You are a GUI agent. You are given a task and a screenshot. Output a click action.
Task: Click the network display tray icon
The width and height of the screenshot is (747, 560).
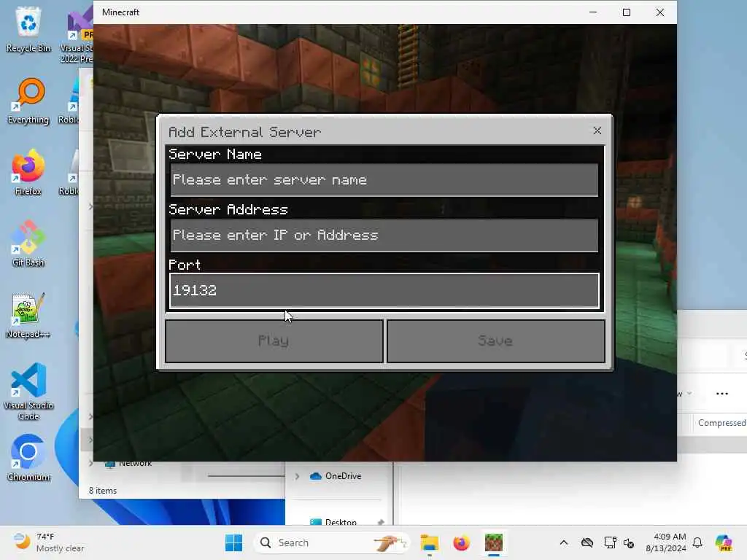click(x=610, y=542)
